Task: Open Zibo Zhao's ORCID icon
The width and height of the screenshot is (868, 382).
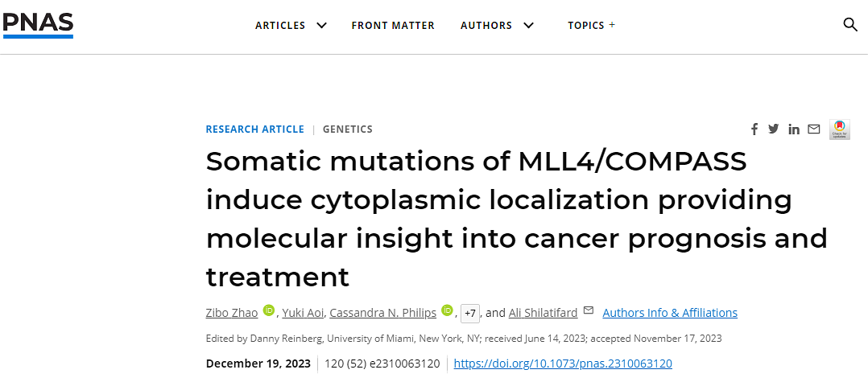Action: click(269, 310)
